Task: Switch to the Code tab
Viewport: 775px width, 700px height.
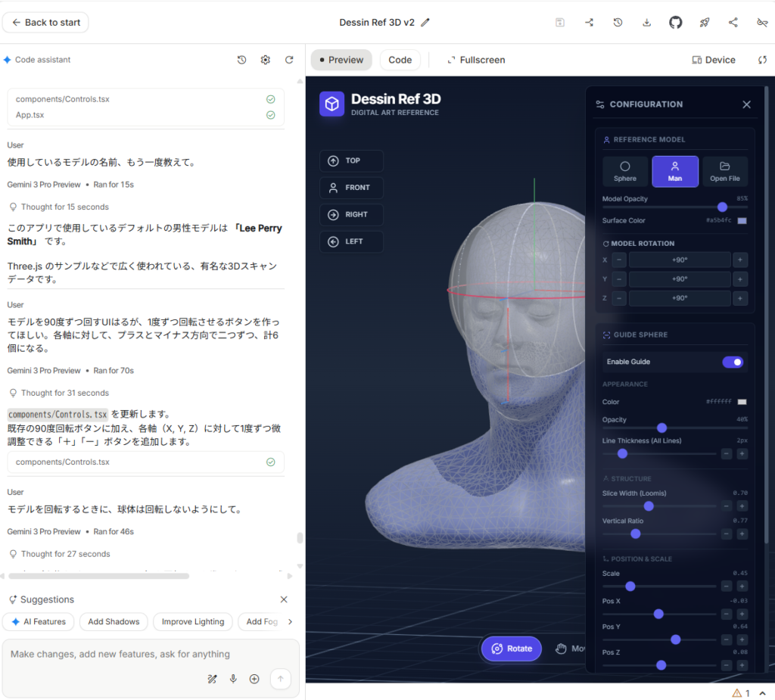Action: tap(400, 60)
